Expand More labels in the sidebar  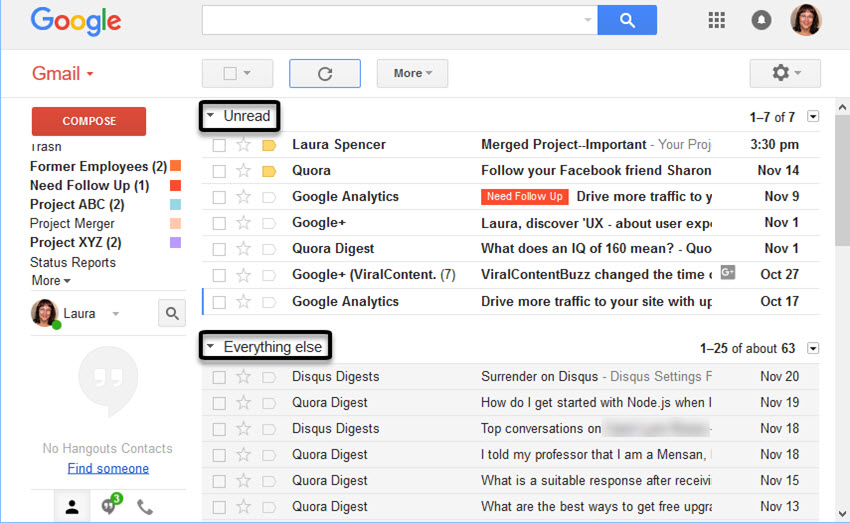pyautogui.click(x=51, y=281)
